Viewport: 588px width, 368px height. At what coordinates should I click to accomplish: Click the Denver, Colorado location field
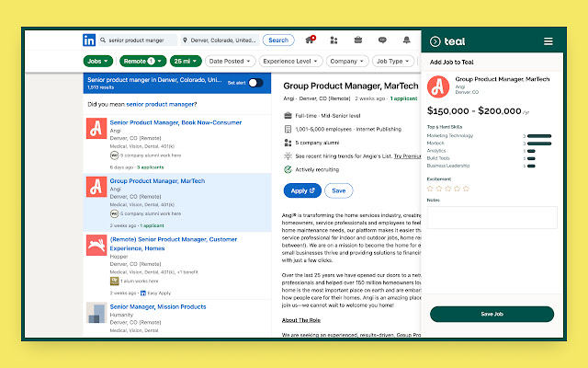coord(220,40)
